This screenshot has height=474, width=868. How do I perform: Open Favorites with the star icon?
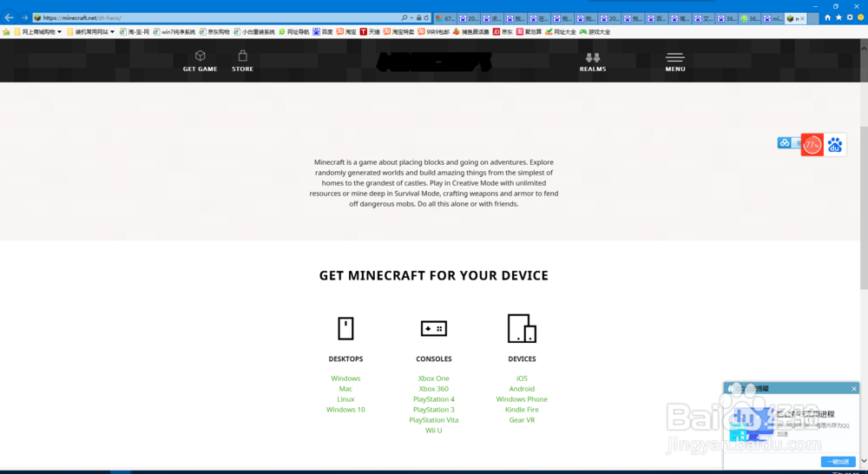pyautogui.click(x=838, y=17)
